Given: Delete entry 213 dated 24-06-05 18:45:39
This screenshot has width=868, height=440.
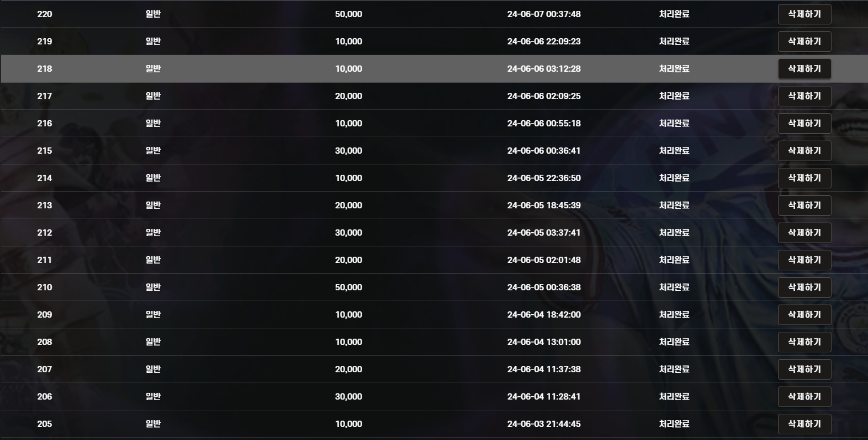Looking at the screenshot, I should click(x=804, y=205).
